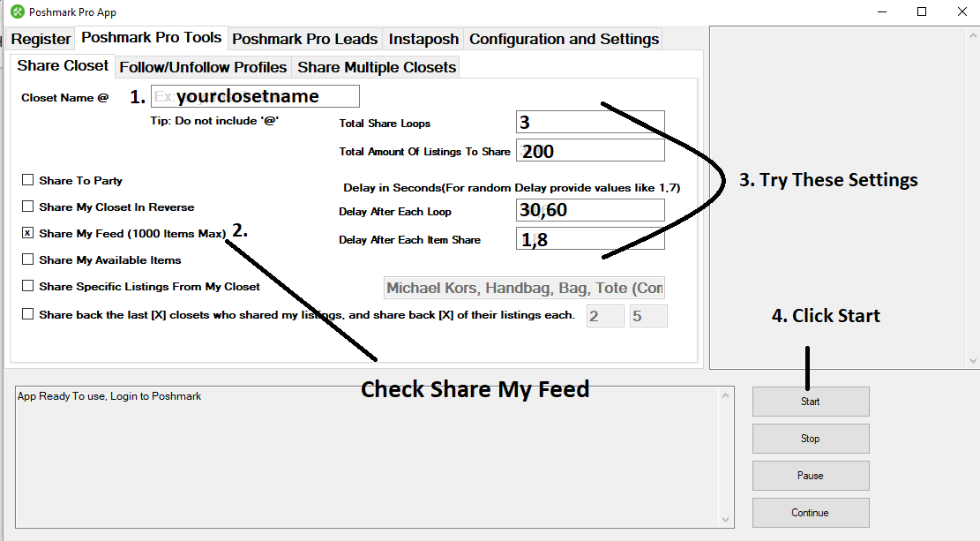
Task: Uncheck Share My Feed (1000 Items Max)
Action: (27, 233)
